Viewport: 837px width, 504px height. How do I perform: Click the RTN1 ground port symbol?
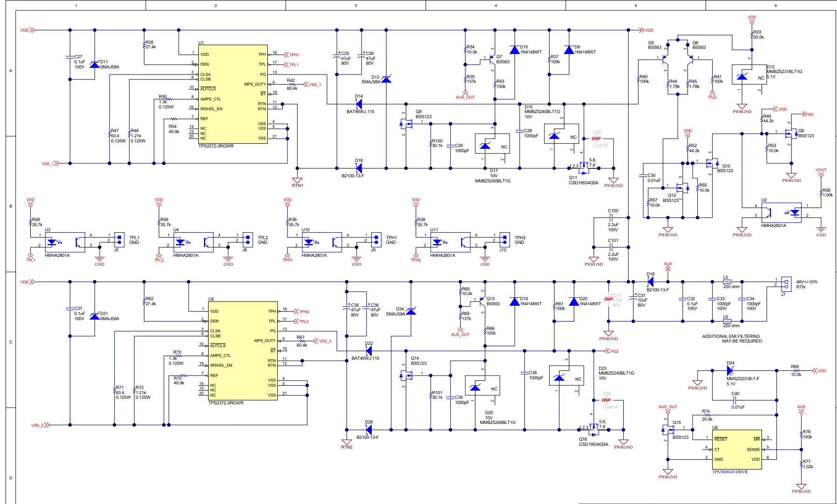pos(297,181)
